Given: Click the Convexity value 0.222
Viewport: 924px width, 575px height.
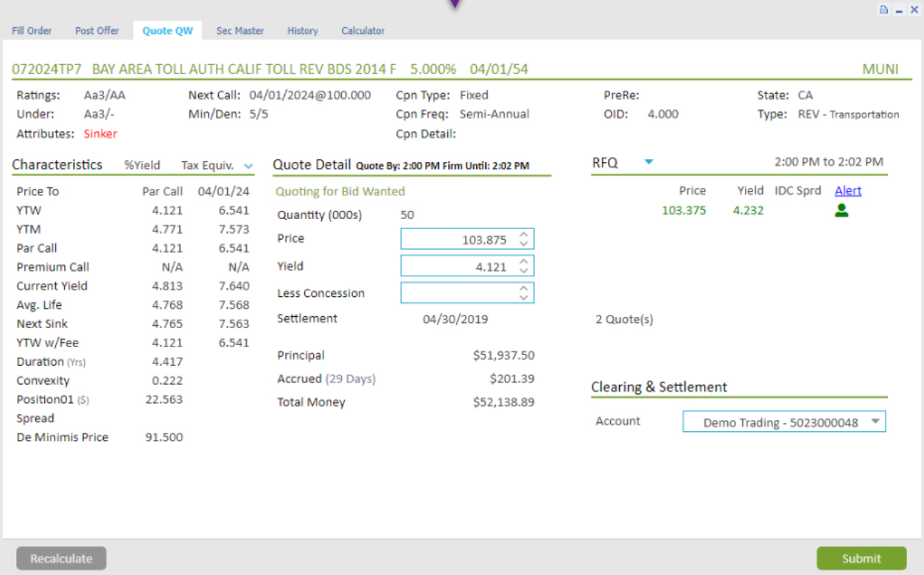Looking at the screenshot, I should 167,381.
